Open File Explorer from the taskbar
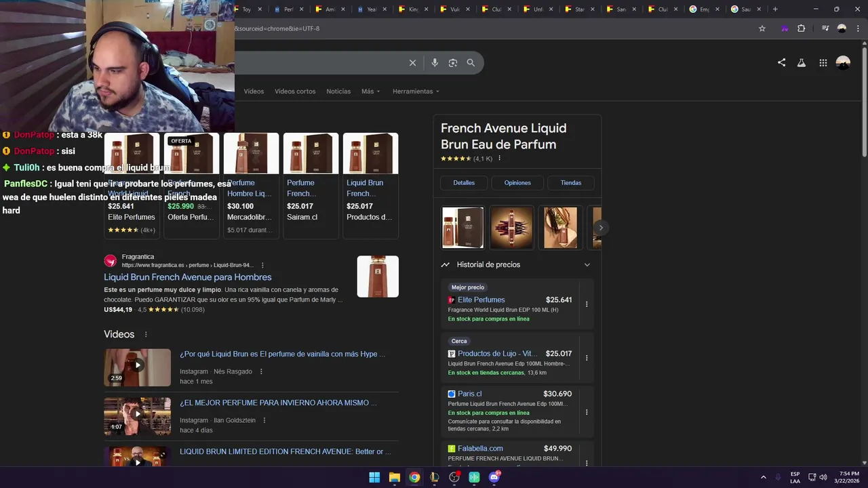The height and width of the screenshot is (488, 868). pos(394,477)
